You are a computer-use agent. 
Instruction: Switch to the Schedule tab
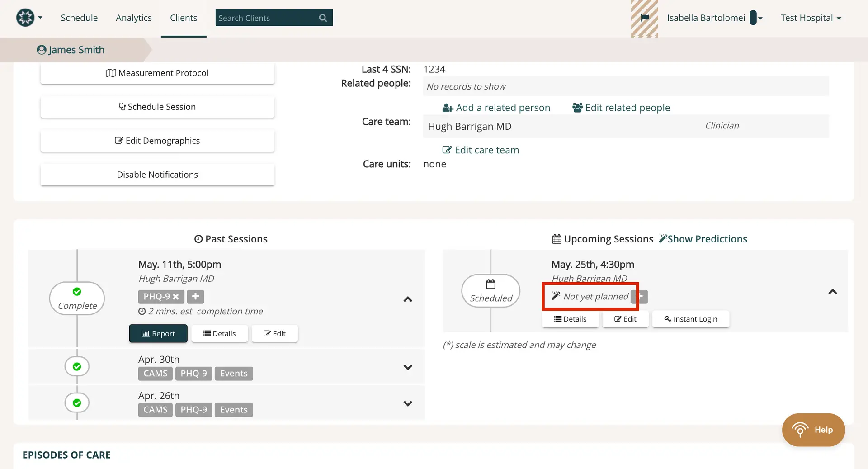click(79, 18)
